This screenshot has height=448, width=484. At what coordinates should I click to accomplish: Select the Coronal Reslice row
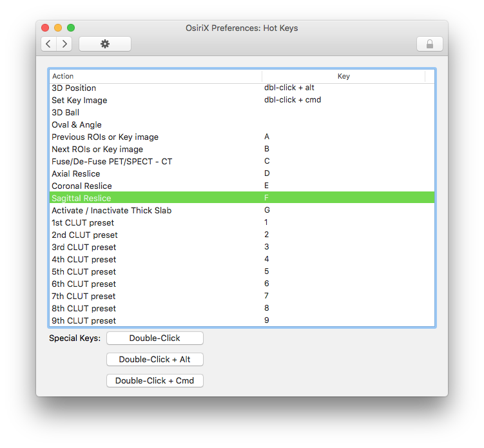point(242,186)
